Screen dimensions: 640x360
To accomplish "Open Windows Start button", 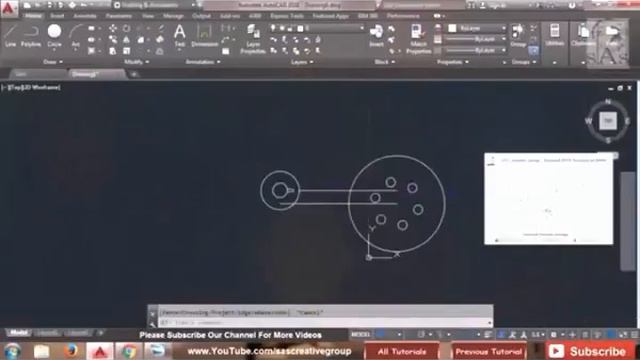I will (12, 351).
